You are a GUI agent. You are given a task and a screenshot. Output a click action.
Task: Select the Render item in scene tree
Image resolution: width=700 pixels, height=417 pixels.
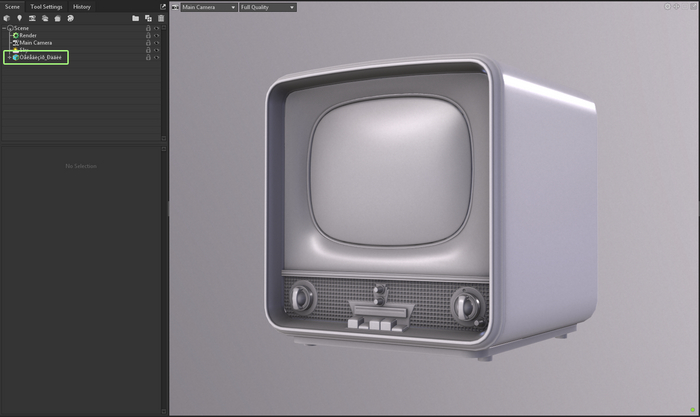click(x=28, y=35)
